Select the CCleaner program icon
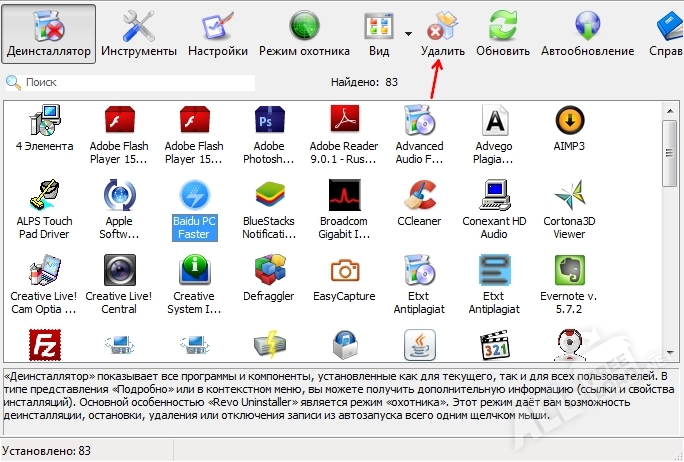The width and height of the screenshot is (684, 462). (420, 200)
